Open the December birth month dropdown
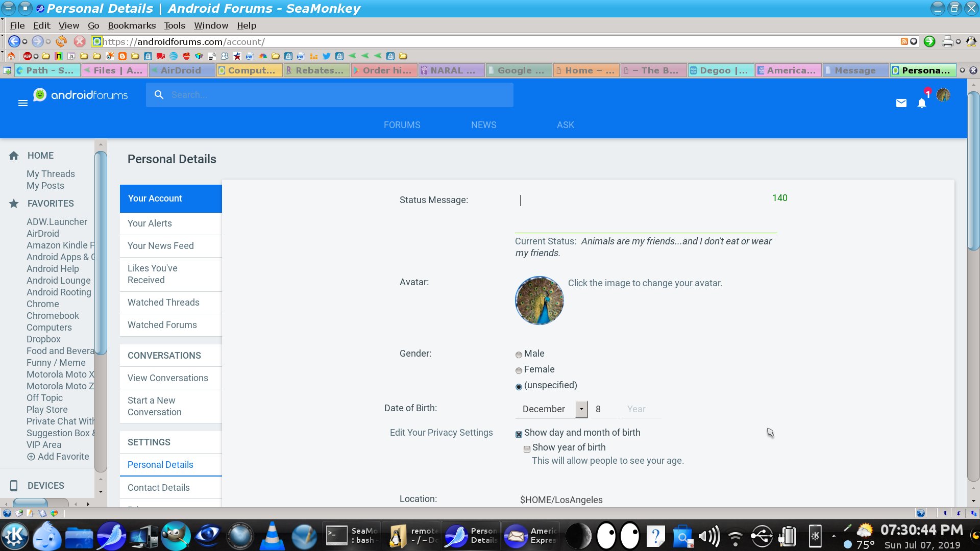 [581, 409]
